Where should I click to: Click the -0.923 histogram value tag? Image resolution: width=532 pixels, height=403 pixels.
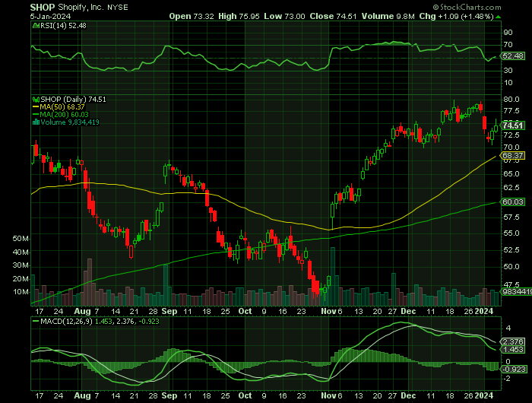[514, 369]
